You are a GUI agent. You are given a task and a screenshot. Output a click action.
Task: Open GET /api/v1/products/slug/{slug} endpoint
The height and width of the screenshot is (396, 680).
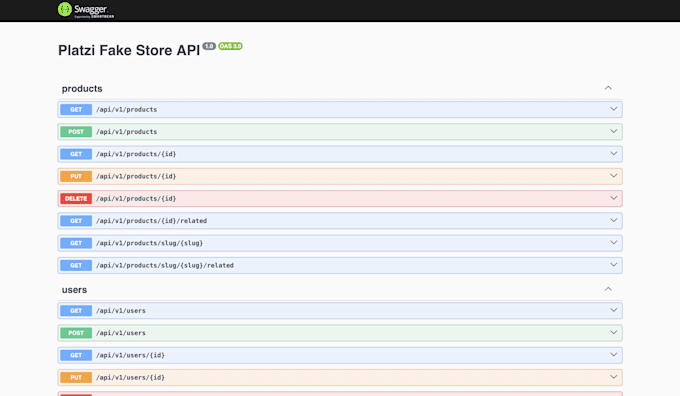pos(340,243)
